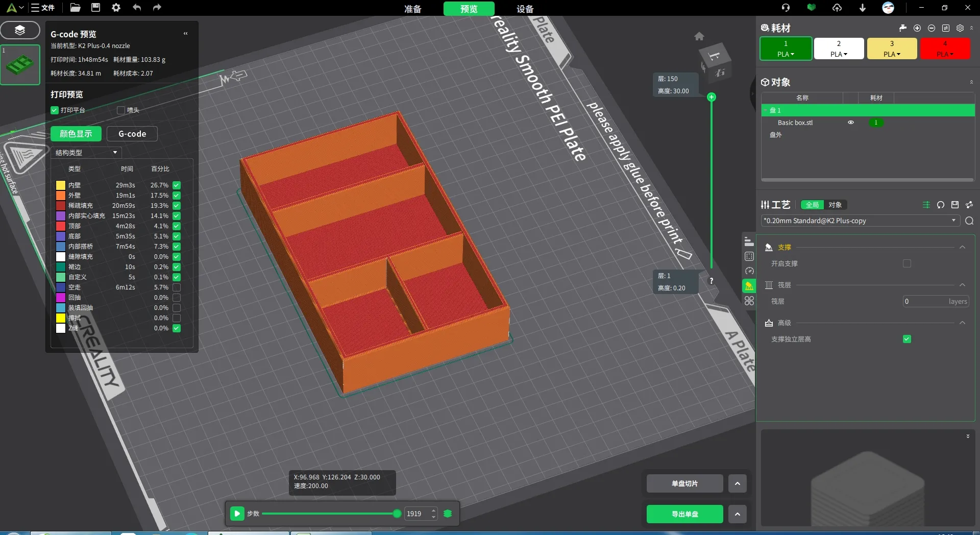Screen dimensions: 980x535
Task: Open filament settings with the gear icon
Action: coord(960,28)
